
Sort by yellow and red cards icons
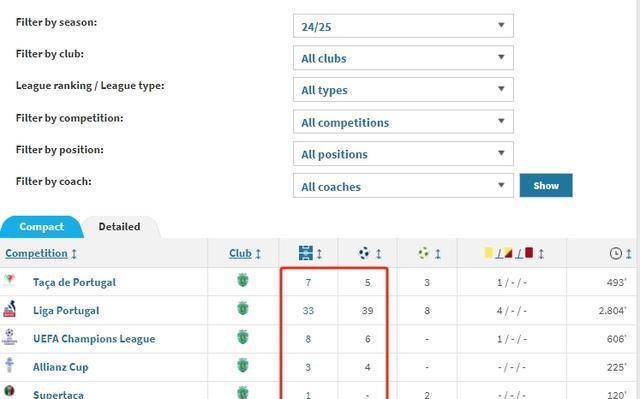pyautogui.click(x=509, y=253)
